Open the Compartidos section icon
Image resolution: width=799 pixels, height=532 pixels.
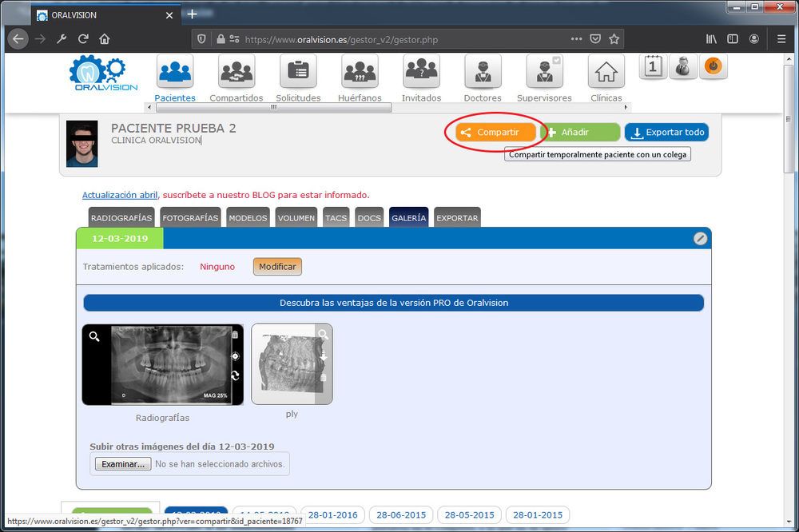(x=237, y=72)
